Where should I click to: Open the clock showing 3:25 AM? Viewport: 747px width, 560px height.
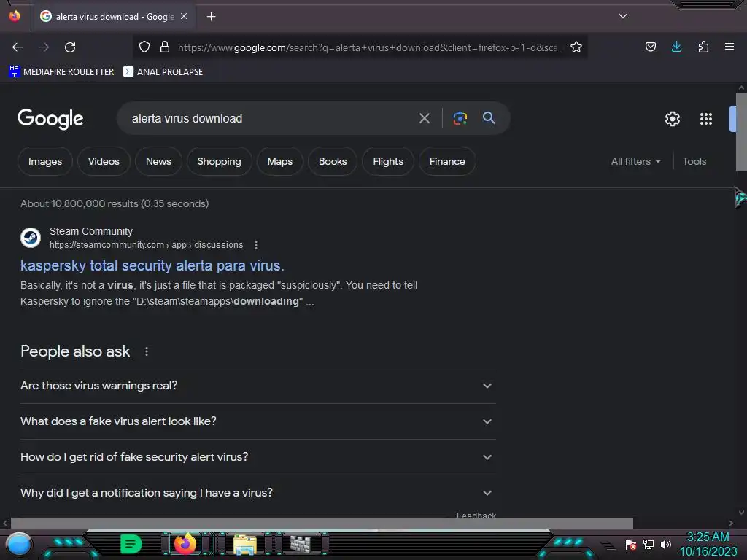click(x=708, y=544)
